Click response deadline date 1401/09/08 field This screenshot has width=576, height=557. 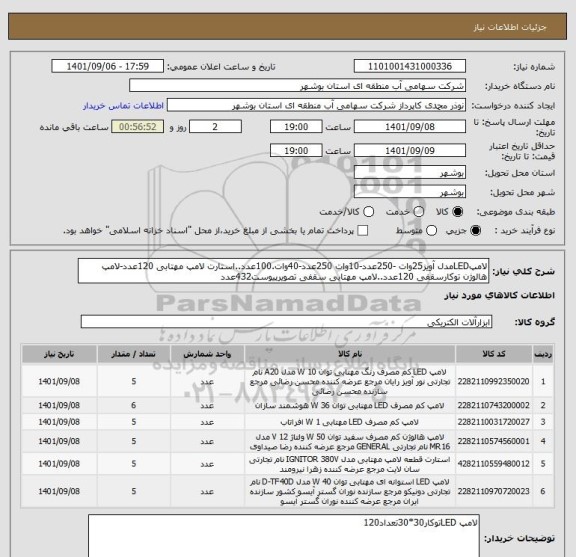tap(410, 127)
